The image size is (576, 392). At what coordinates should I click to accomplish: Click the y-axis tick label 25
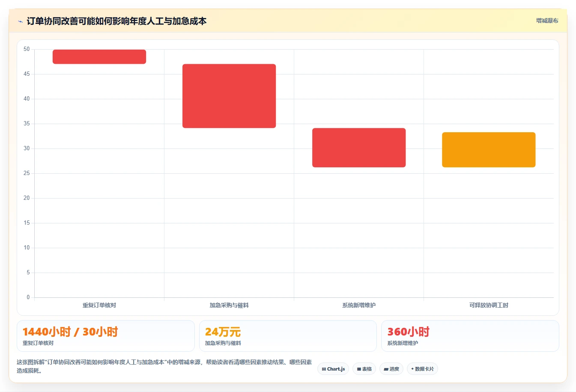pyautogui.click(x=27, y=173)
